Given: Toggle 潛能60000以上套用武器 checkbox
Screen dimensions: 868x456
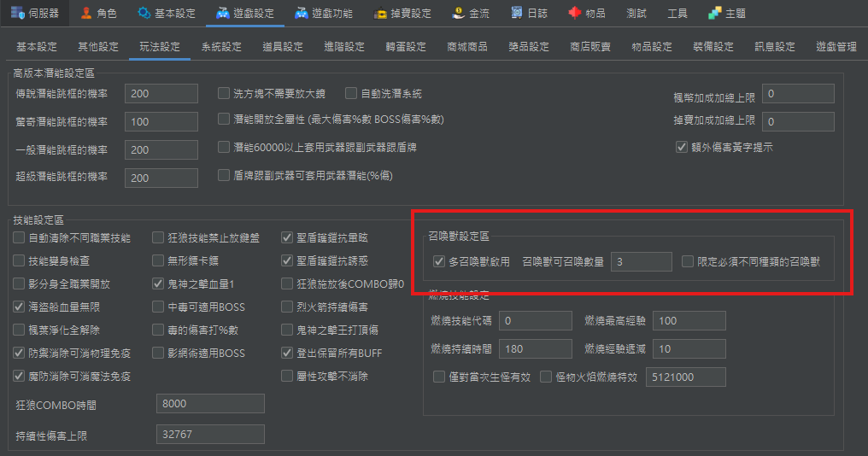Looking at the screenshot, I should (224, 147).
